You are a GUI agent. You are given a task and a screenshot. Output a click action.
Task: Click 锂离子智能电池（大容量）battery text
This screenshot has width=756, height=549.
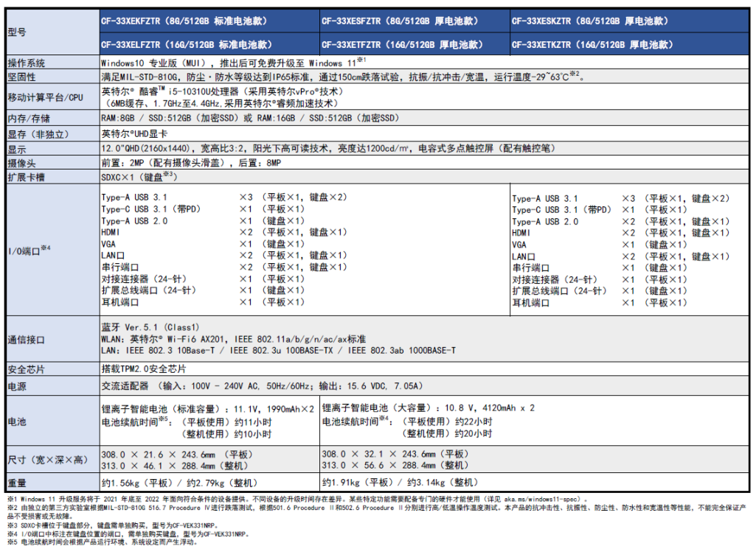coord(428,408)
